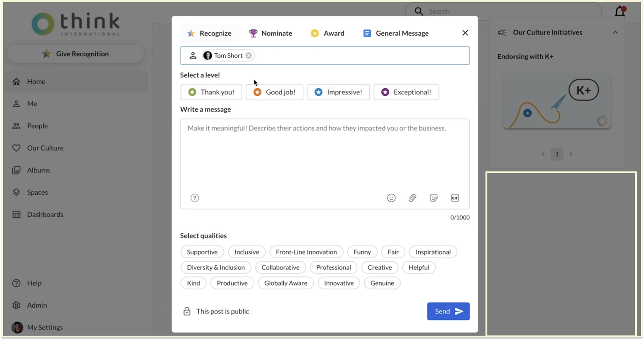The width and height of the screenshot is (644, 340).
Task: Toggle the Funny quality chip
Action: 362,252
